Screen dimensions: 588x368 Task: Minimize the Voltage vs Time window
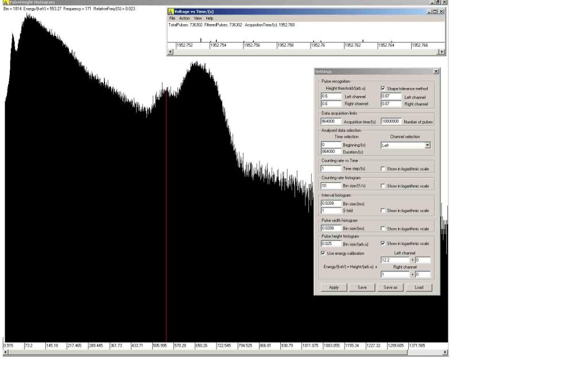(x=430, y=11)
